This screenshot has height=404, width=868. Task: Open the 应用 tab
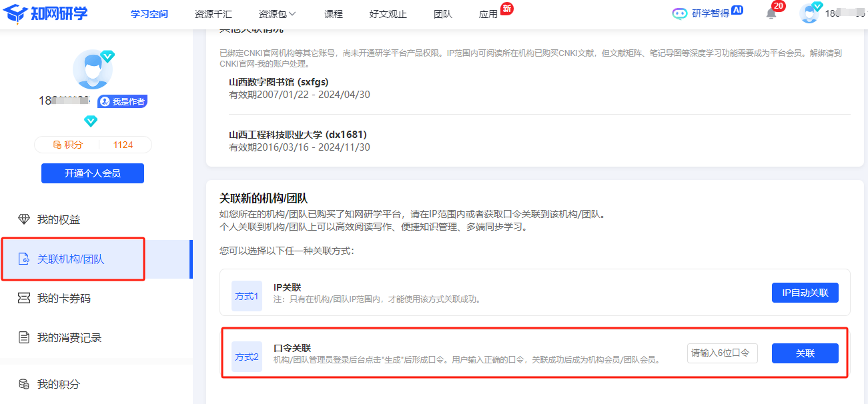pos(488,14)
